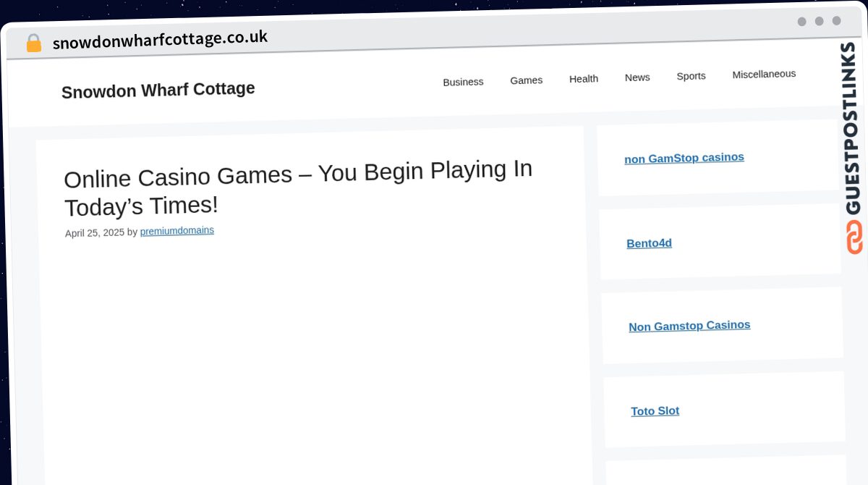868x485 pixels.
Task: Select Health in the navigation
Action: pos(583,79)
